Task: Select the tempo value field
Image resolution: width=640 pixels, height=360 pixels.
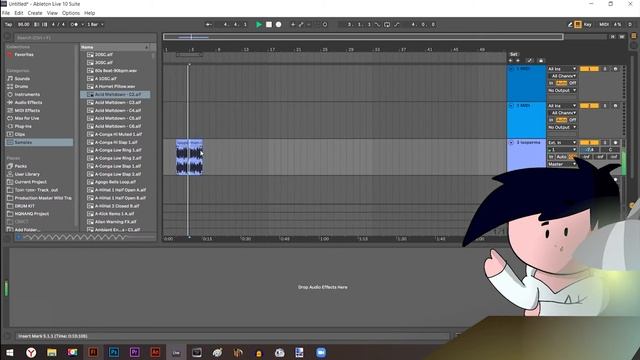Action: pos(24,24)
